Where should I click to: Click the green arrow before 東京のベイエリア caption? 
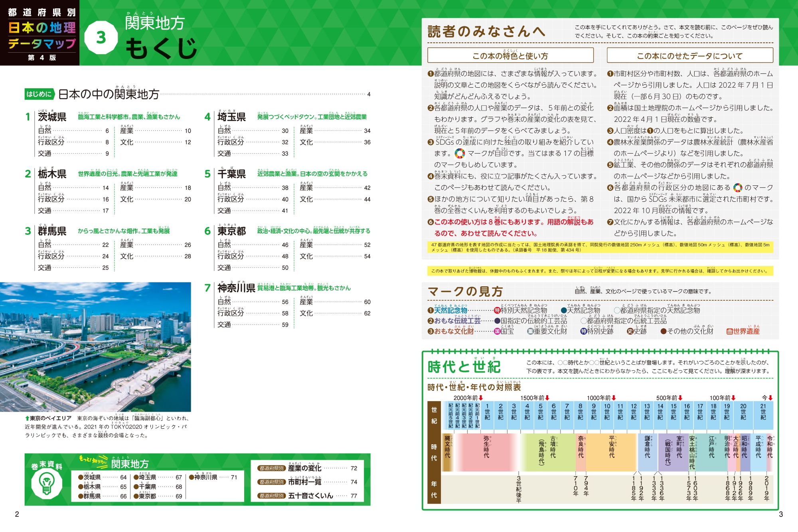click(x=27, y=418)
